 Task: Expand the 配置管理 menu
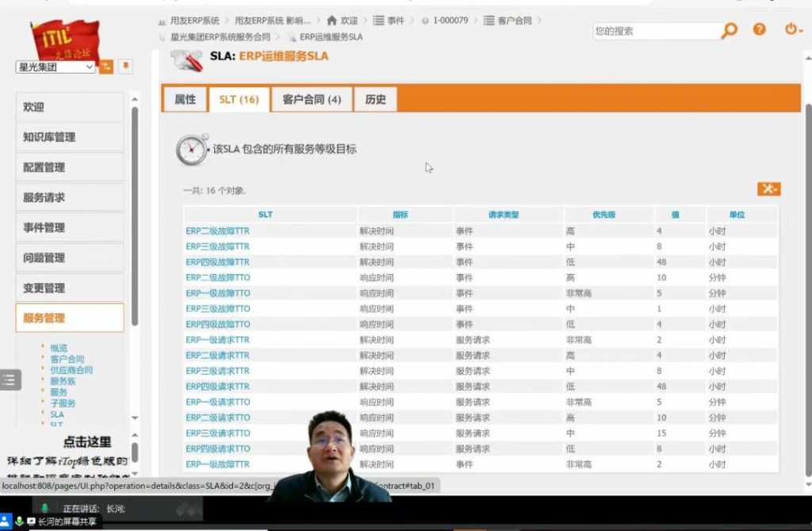pyautogui.click(x=70, y=167)
